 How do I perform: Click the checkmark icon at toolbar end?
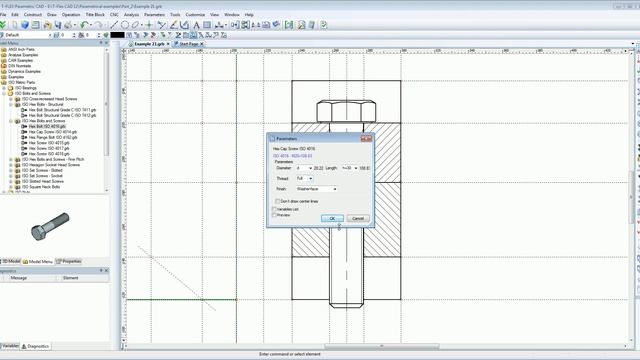click(x=324, y=25)
